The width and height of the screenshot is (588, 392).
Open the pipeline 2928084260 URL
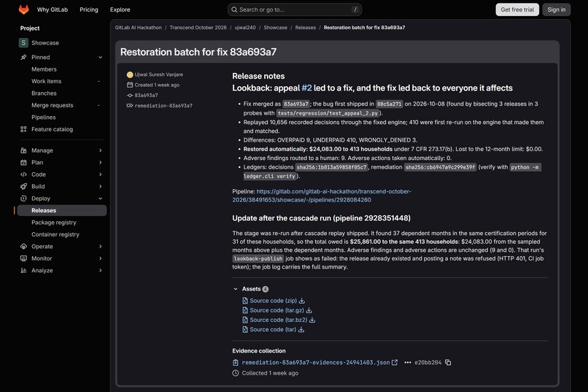tap(322, 196)
